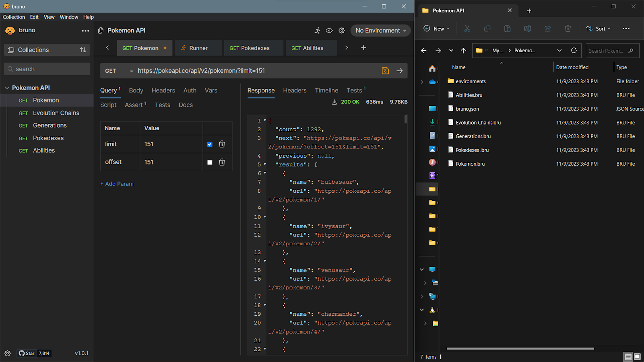Open the Body tab

[x=136, y=90]
